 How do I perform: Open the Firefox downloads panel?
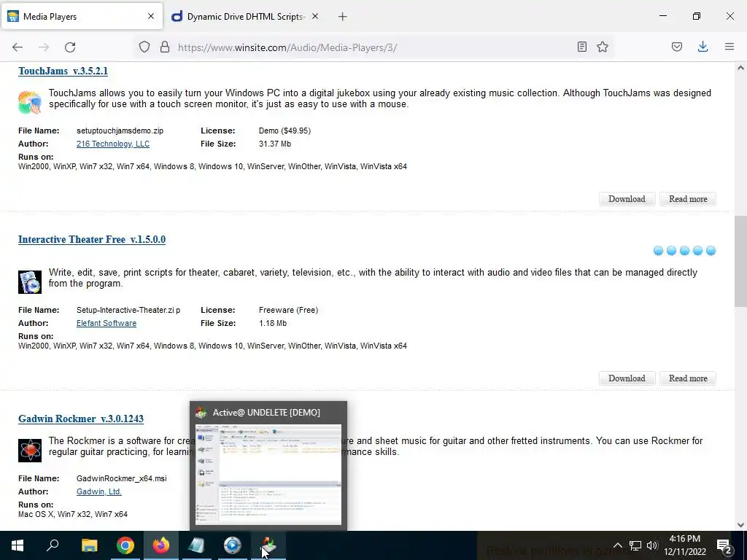[x=703, y=47]
